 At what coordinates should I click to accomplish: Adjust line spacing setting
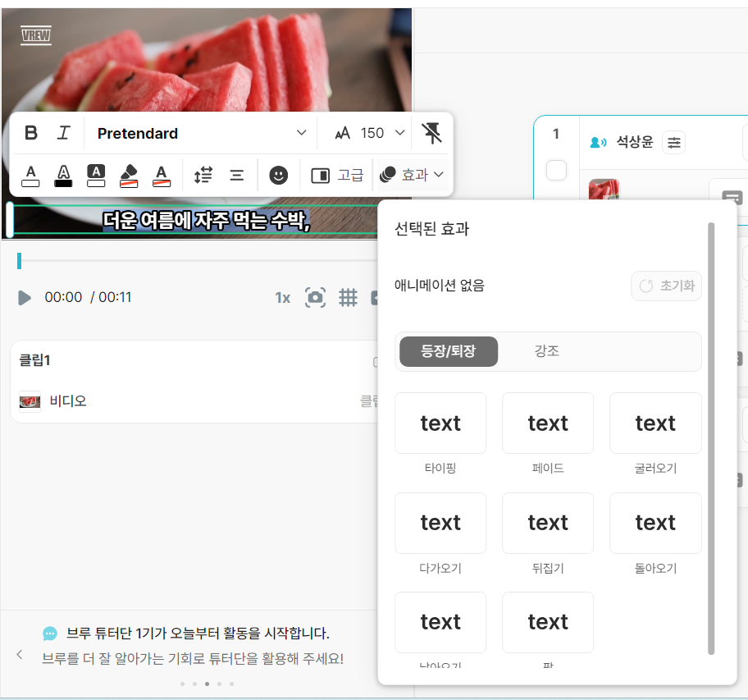(x=203, y=175)
